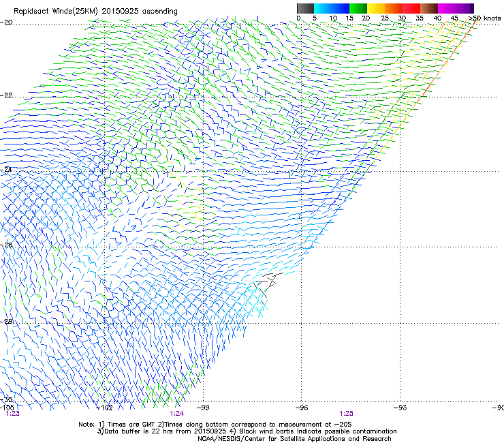Click the latitude label '-30'

[6, 400]
